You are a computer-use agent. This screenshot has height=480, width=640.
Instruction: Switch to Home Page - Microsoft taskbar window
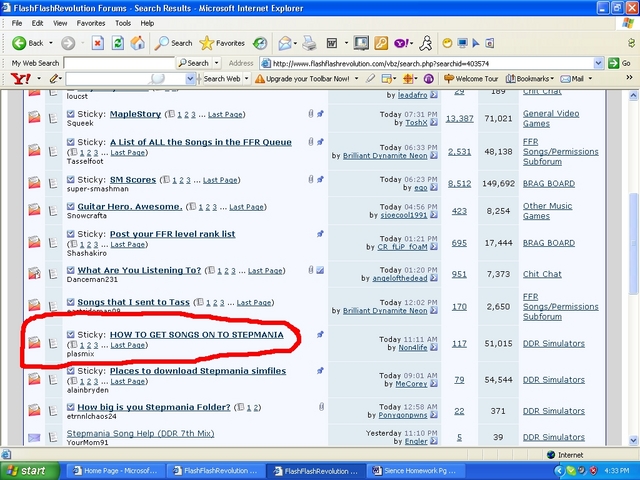pos(115,471)
